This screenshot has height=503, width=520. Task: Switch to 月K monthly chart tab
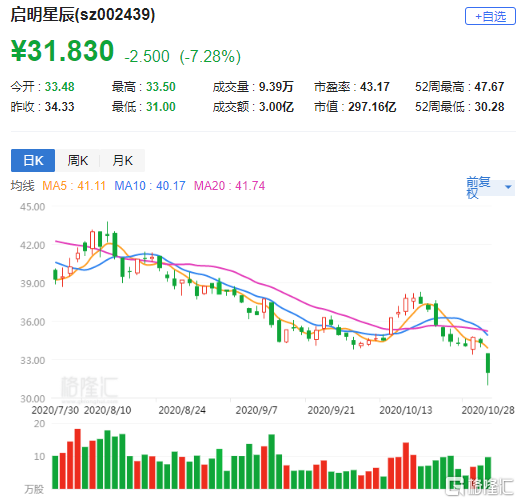coord(122,160)
